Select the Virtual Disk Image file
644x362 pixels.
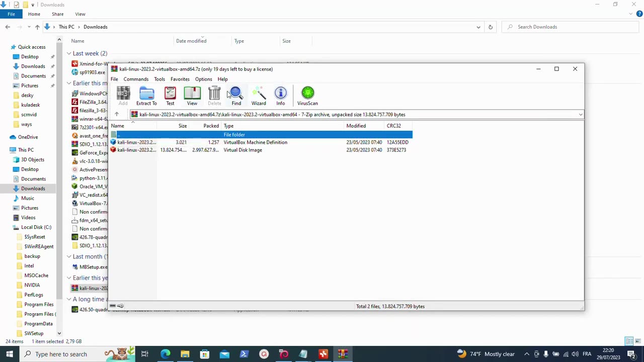click(x=261, y=150)
